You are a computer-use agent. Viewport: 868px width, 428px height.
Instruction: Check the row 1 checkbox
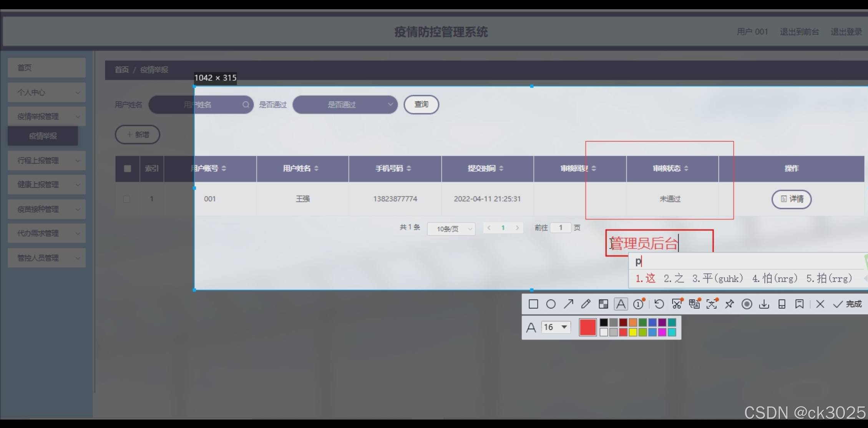pyautogui.click(x=126, y=199)
